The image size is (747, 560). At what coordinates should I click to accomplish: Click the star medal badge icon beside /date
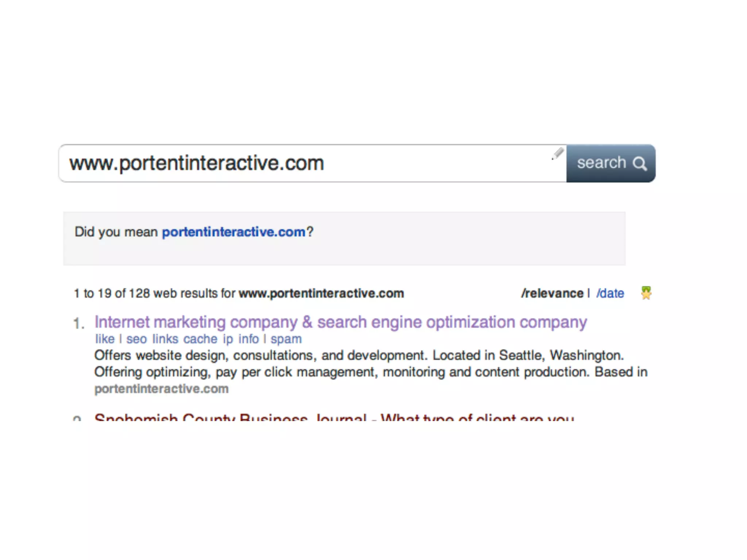(x=646, y=293)
